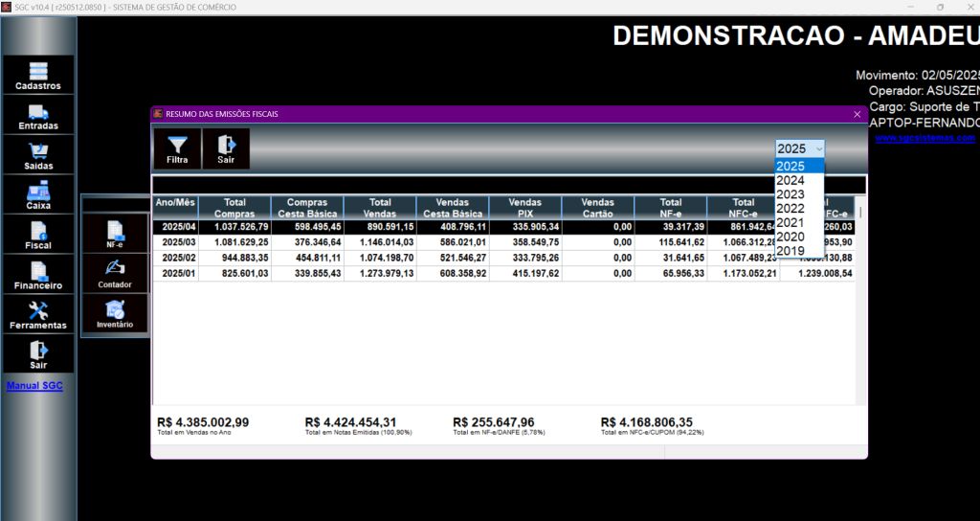This screenshot has width=980, height=521.
Task: Click the Ano/Mês column header
Action: click(x=176, y=208)
